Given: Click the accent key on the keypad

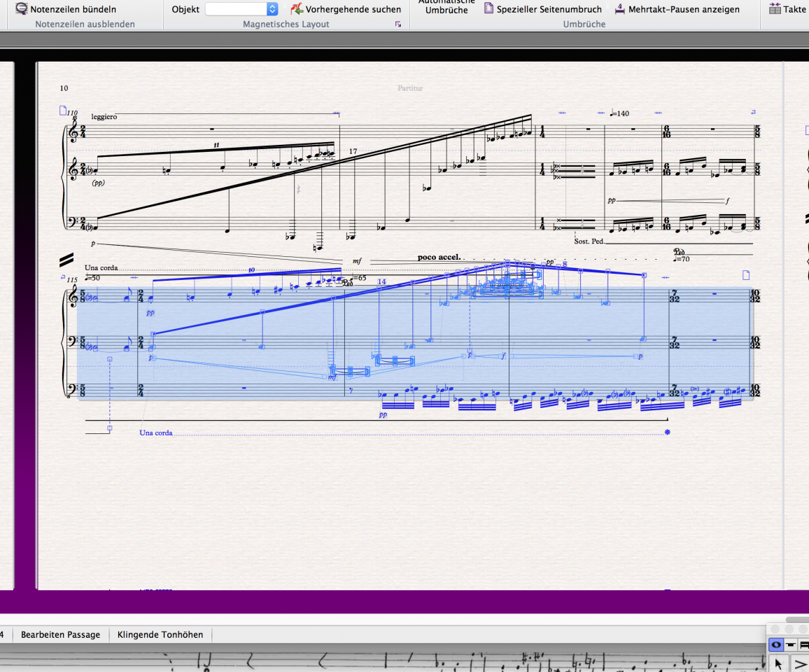Looking at the screenshot, I should click(800, 664).
